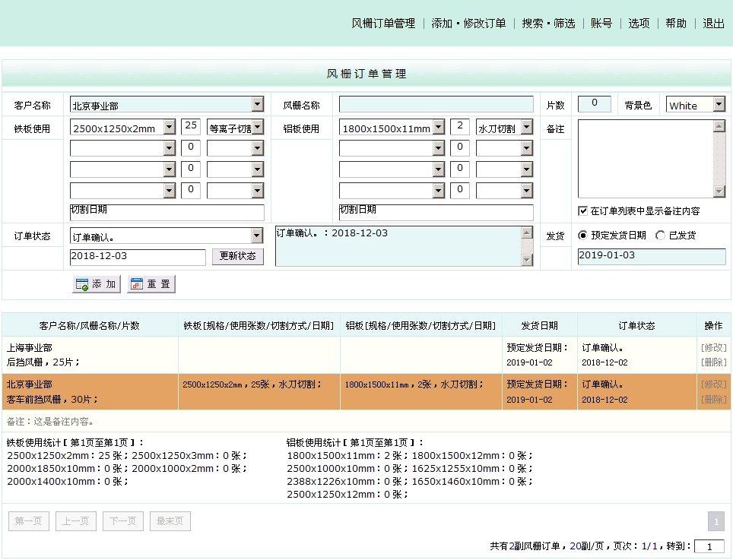Click the 下一页 pagination button
Image resolution: width=733 pixels, height=560 pixels.
pyautogui.click(x=122, y=521)
